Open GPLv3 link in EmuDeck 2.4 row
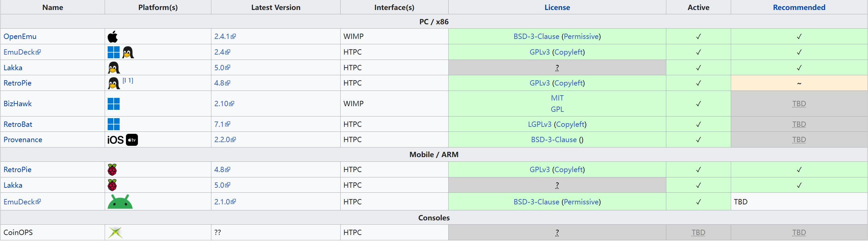868x241 pixels. click(x=539, y=52)
